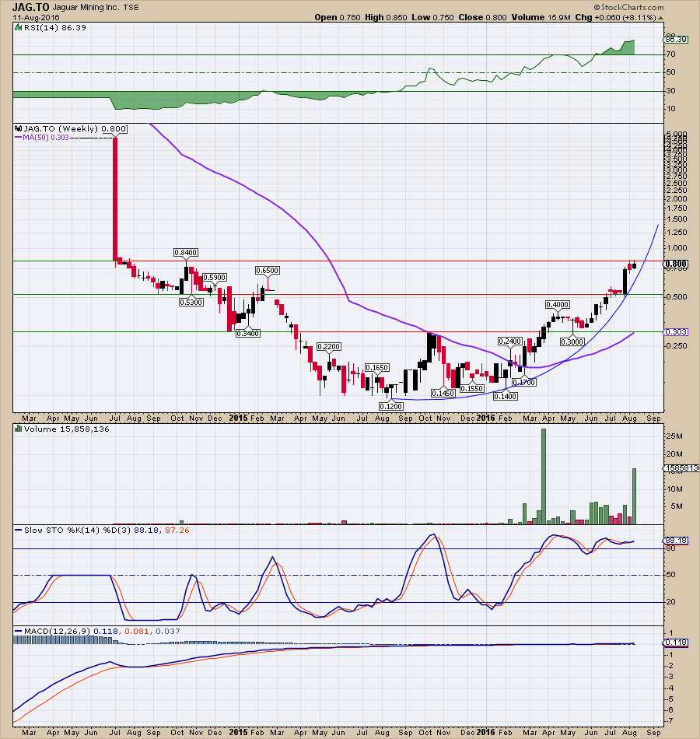
Task: Click the date '11-Aug-2016'
Action: pyautogui.click(x=36, y=18)
